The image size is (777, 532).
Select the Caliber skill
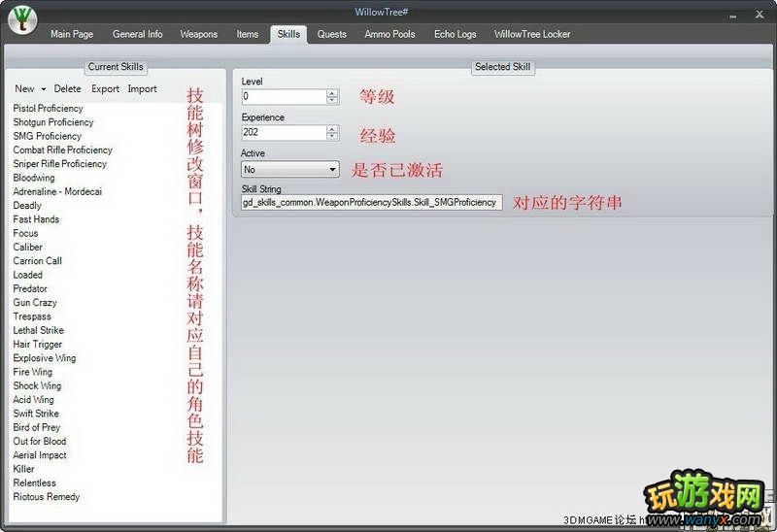pyautogui.click(x=27, y=247)
